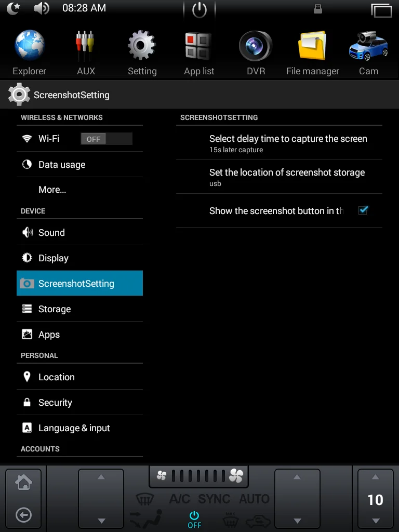Tap the USB device status icon

[318, 9]
